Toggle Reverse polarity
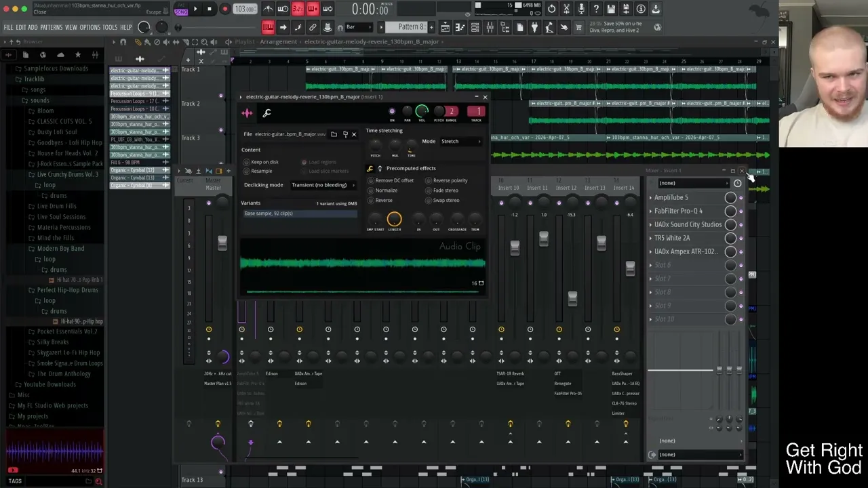Viewport: 868px width, 488px height. 429,181
